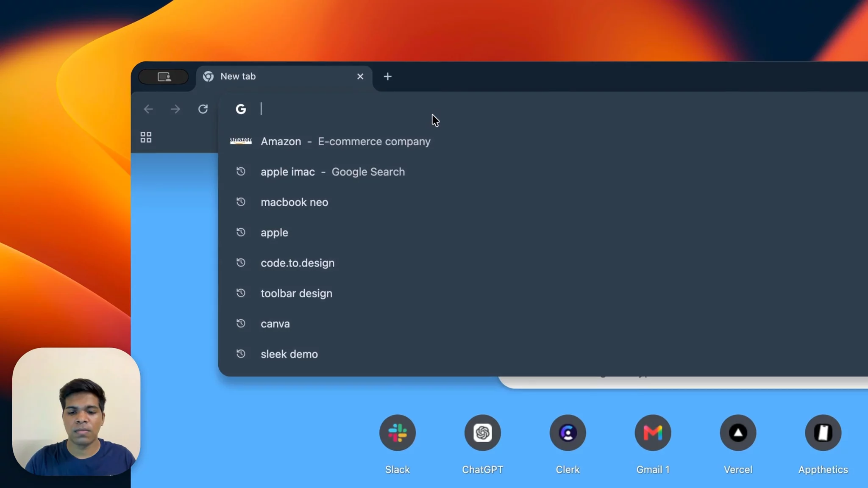The height and width of the screenshot is (488, 868).
Task: Select the apple history suggestion
Action: click(543, 233)
